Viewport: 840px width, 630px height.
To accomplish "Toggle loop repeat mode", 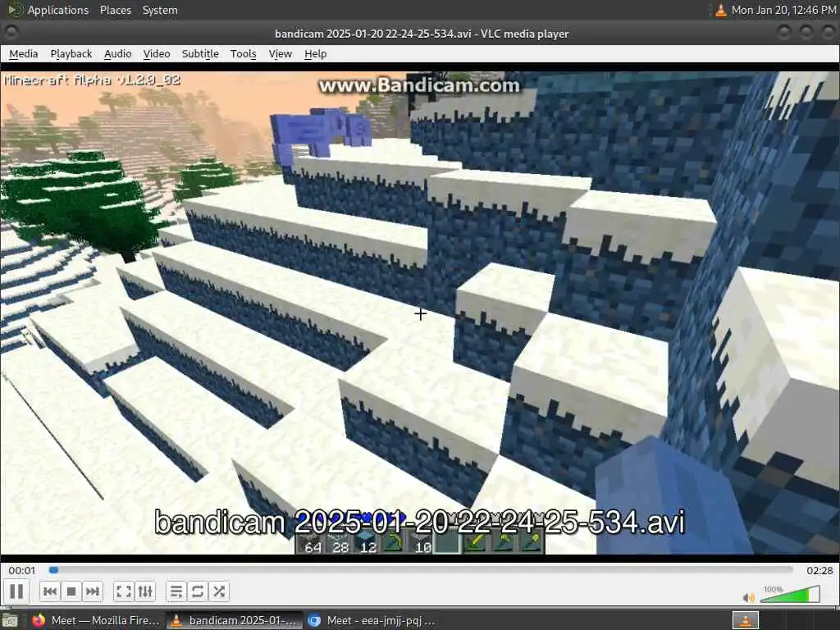I will click(x=197, y=591).
